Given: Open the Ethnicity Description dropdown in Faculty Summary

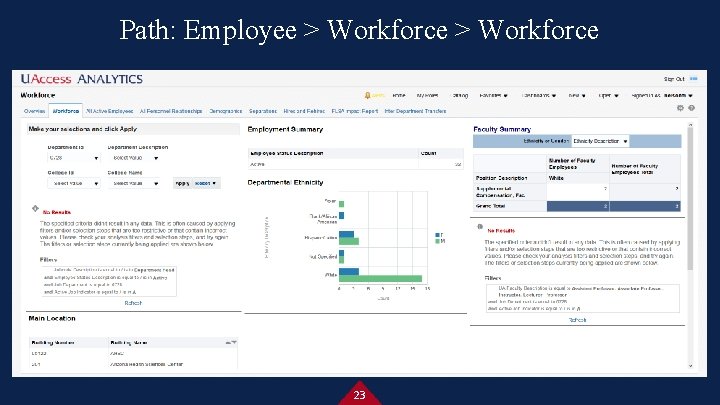Looking at the screenshot, I should 600,141.
